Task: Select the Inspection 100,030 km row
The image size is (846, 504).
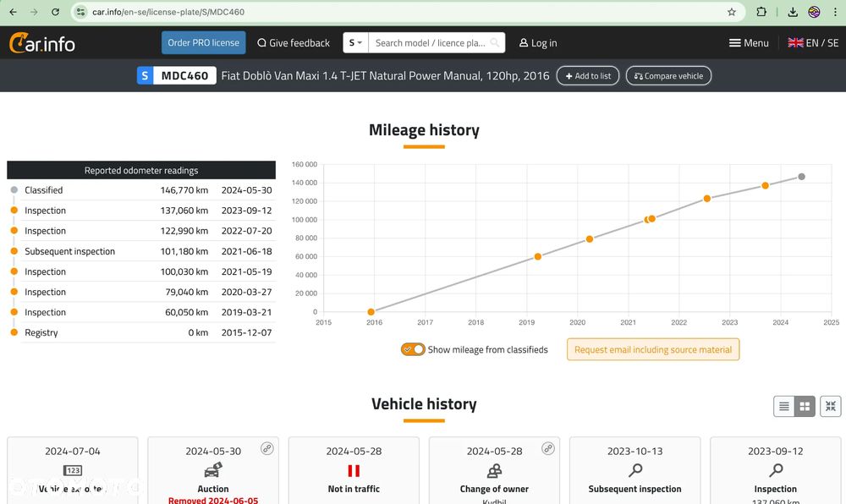Action: click(141, 271)
